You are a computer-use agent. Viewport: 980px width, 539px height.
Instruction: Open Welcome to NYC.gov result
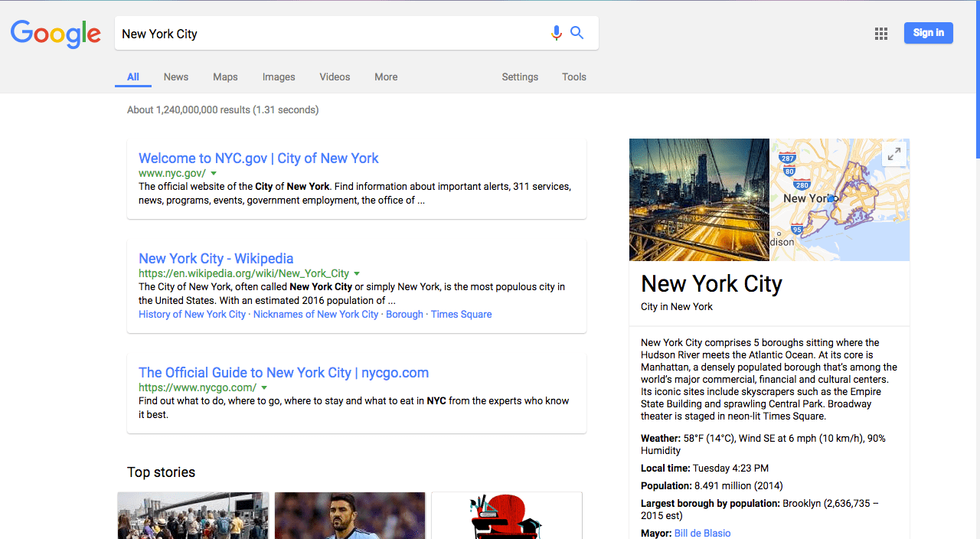click(x=259, y=158)
